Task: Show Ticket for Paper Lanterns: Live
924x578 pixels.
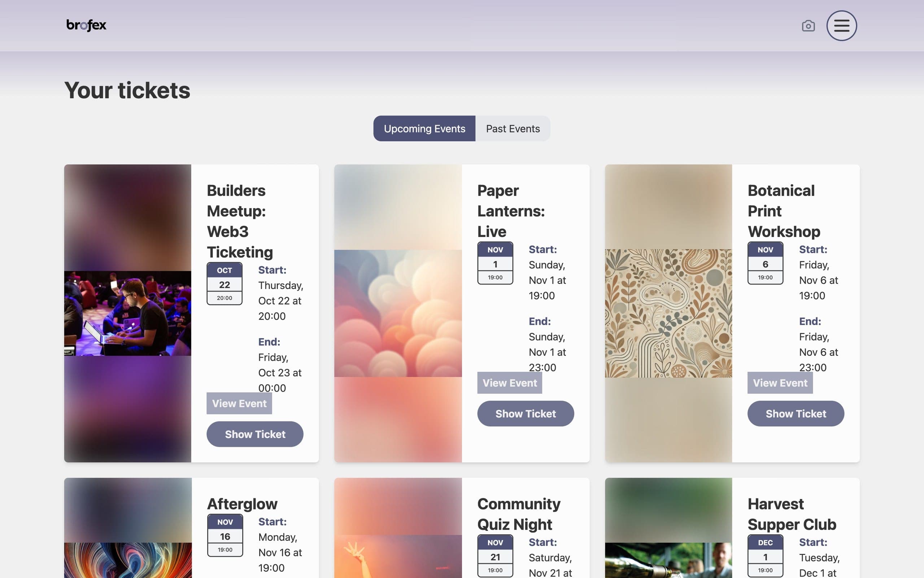Action: click(526, 414)
